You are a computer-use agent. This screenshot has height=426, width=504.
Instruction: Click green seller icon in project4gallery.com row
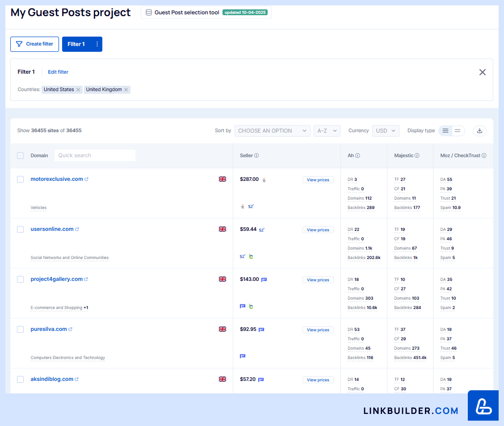[x=251, y=306]
